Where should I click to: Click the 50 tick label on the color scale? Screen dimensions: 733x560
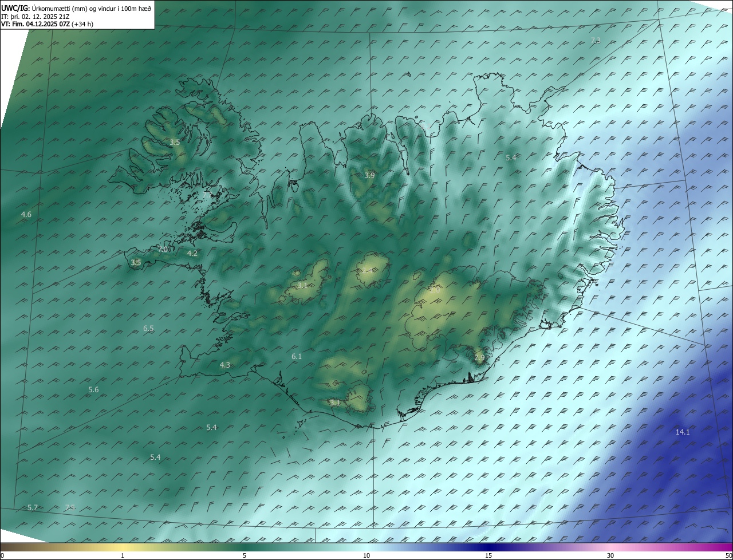click(728, 555)
